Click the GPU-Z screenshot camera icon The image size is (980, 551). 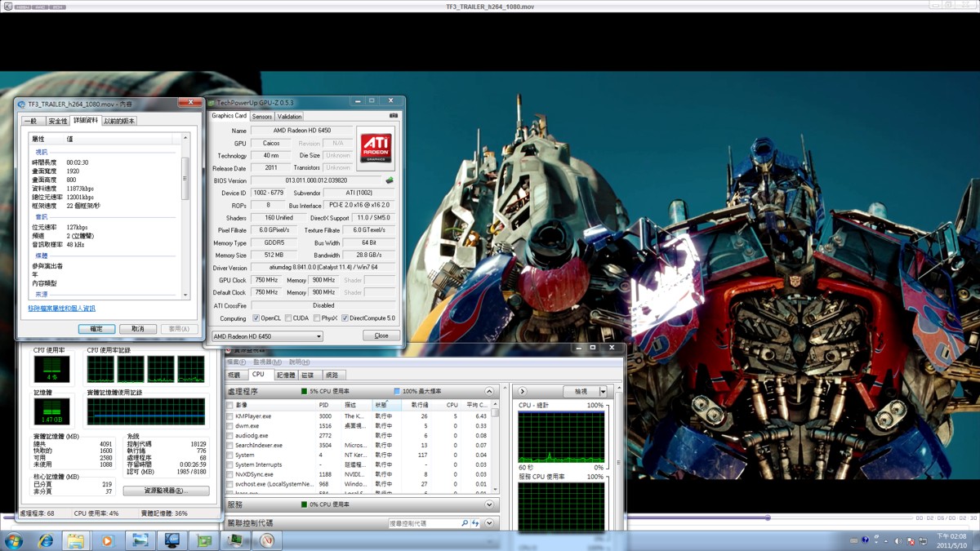394,117
